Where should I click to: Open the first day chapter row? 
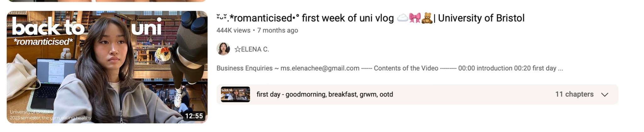coord(417,94)
